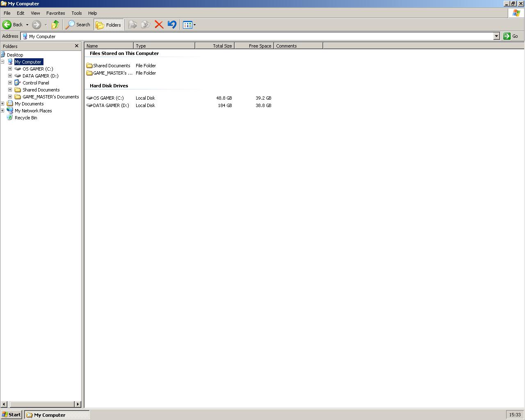525x420 pixels.
Task: Select Recycle Bin in folder tree
Action: pyautogui.click(x=25, y=118)
